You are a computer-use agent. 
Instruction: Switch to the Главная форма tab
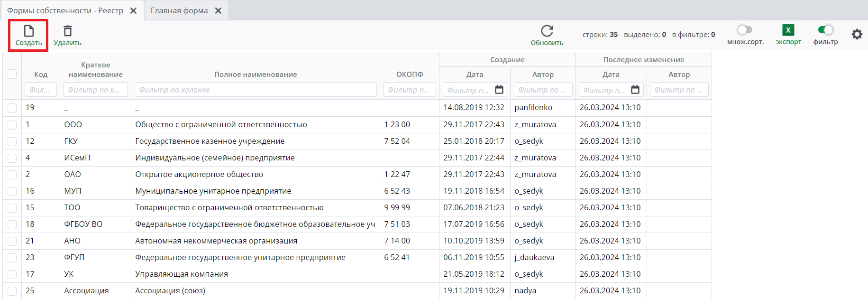tap(179, 10)
